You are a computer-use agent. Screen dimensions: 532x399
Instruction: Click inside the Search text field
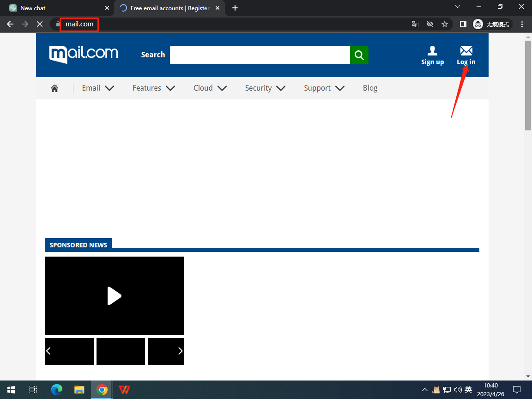point(260,55)
